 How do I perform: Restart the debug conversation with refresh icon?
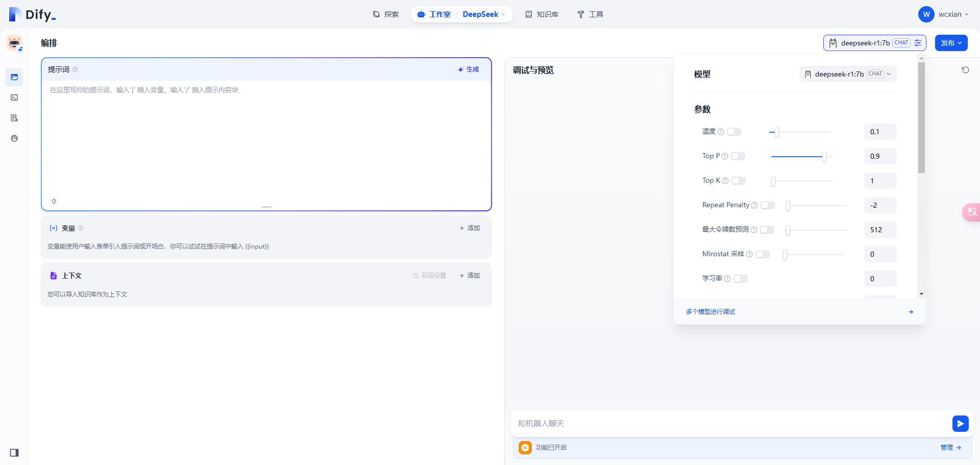click(x=965, y=70)
